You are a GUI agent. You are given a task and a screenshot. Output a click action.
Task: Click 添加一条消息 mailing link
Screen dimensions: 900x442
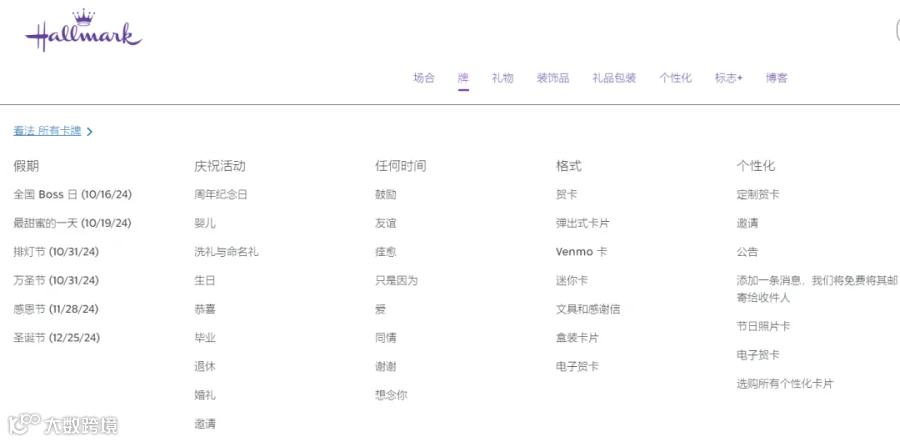click(818, 289)
